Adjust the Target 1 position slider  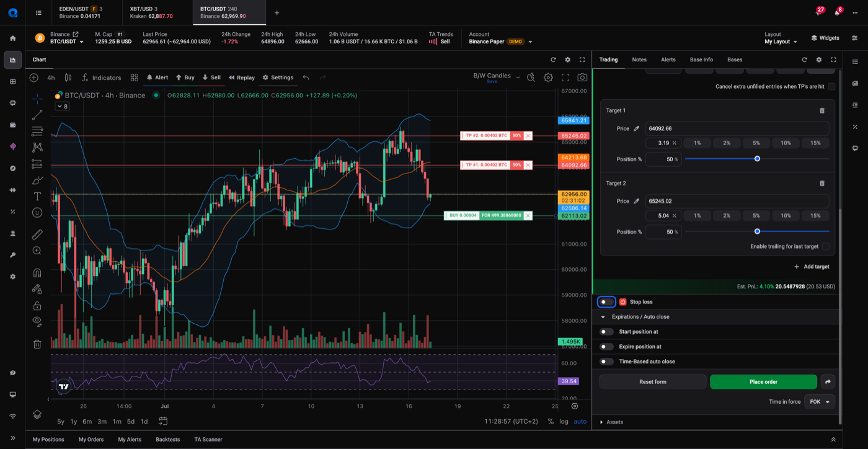757,159
